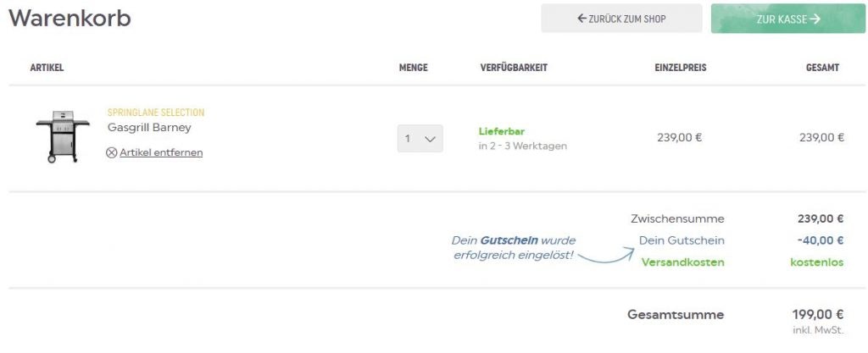This screenshot has height=353, width=868.
Task: Click the green Versandkosten label
Action: pos(682,262)
